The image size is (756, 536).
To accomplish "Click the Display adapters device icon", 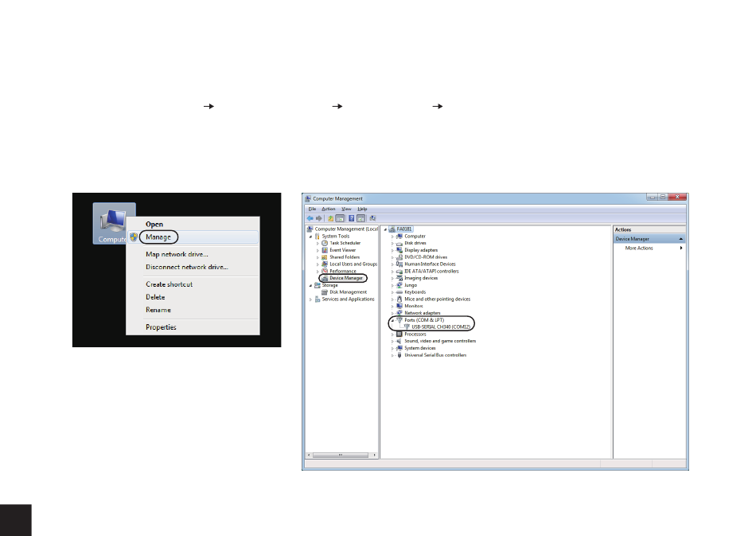I will [x=399, y=250].
